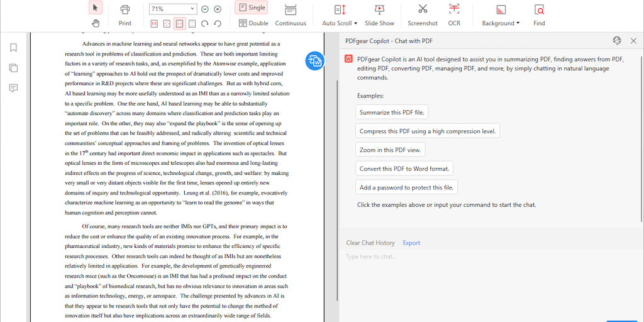
Task: Select the hand pan tool
Action: point(96,23)
